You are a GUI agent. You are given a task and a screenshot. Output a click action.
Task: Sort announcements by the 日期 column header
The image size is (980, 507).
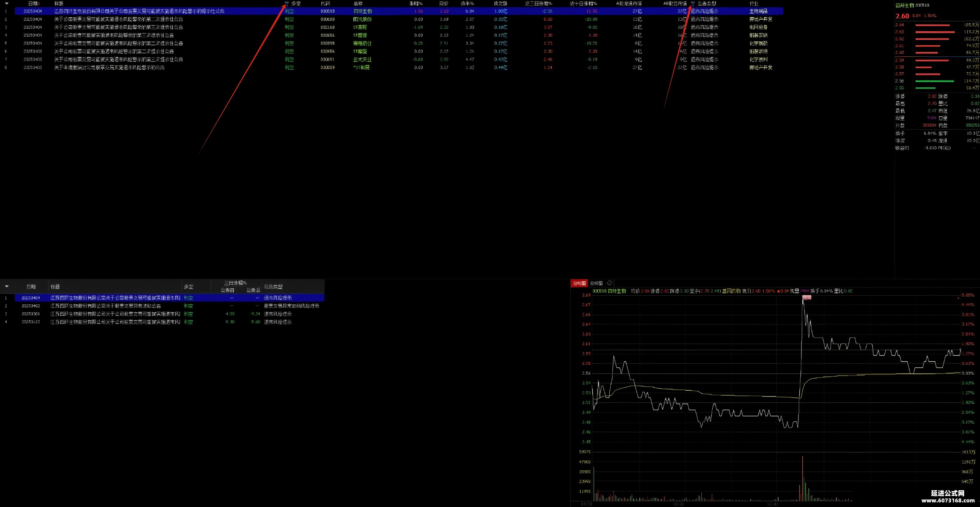pyautogui.click(x=33, y=3)
